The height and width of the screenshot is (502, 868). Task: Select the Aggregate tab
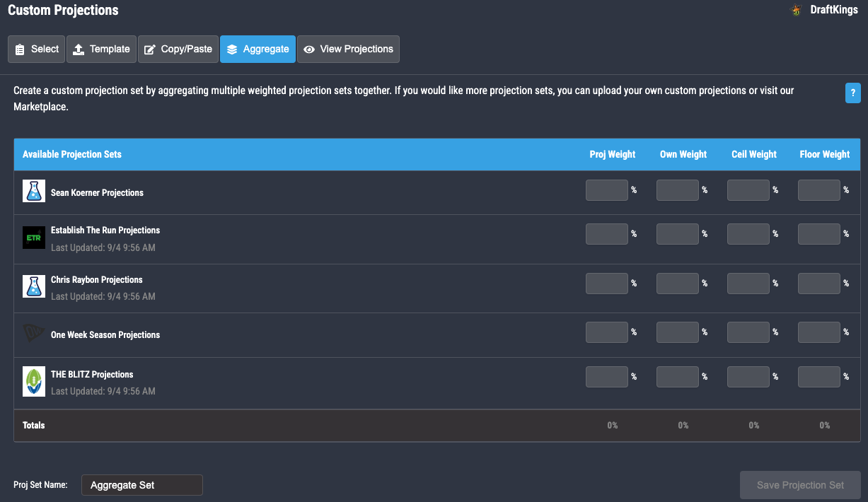(257, 49)
